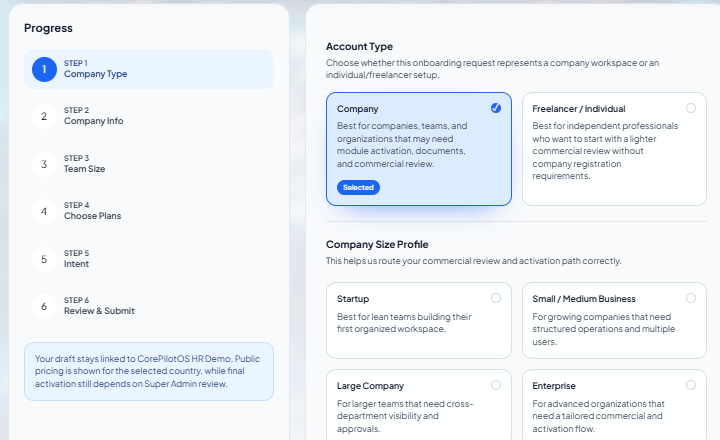
Task: Click the Company card description text
Action: (x=402, y=145)
